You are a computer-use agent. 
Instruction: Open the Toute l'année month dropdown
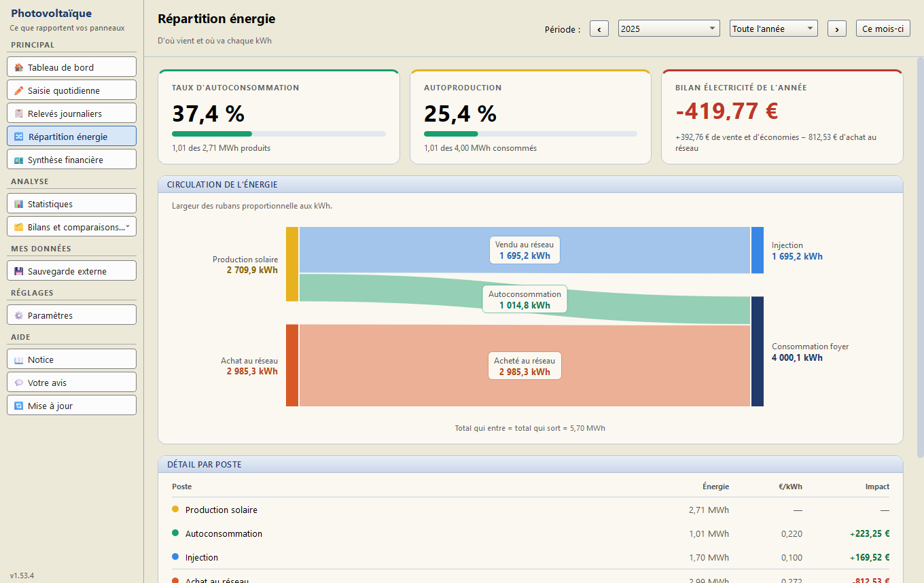click(774, 29)
